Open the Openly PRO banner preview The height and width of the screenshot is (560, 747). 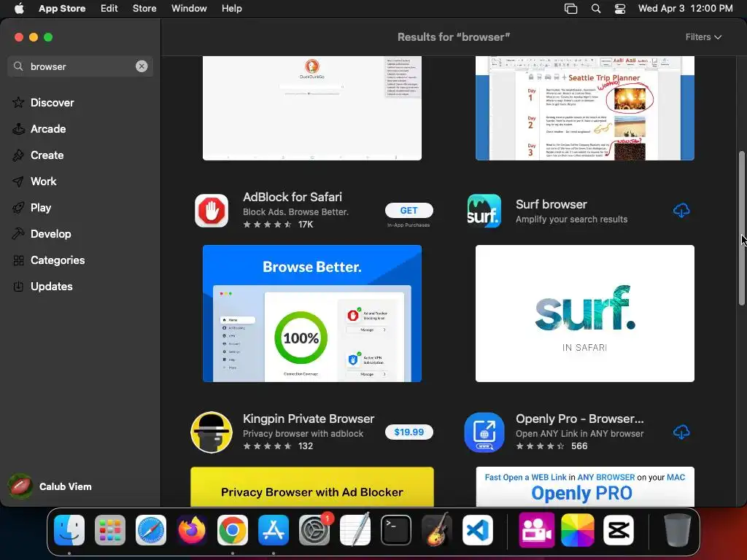click(584, 486)
